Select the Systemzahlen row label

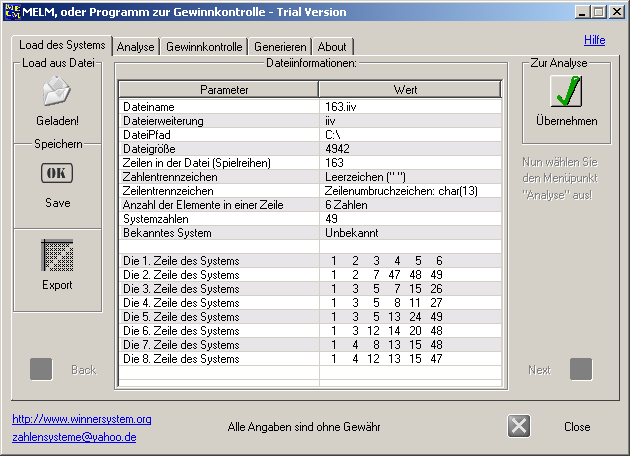click(x=219, y=219)
